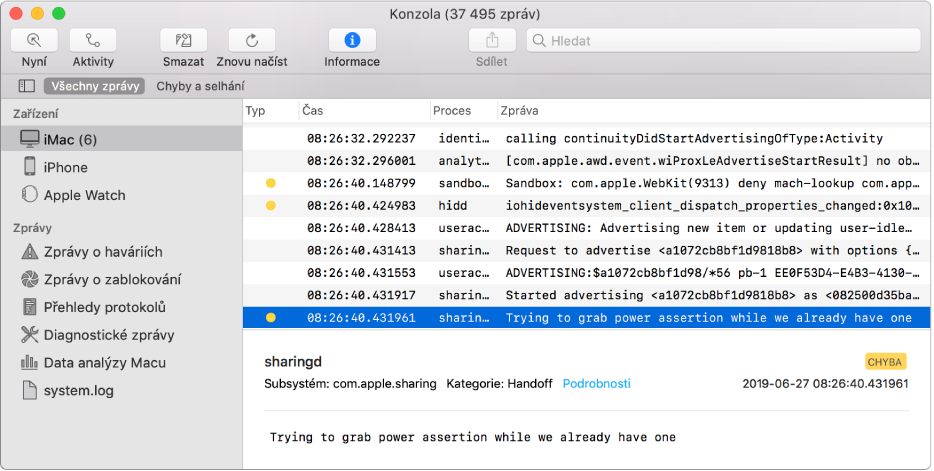Click the yellow minimize window button

37,13
